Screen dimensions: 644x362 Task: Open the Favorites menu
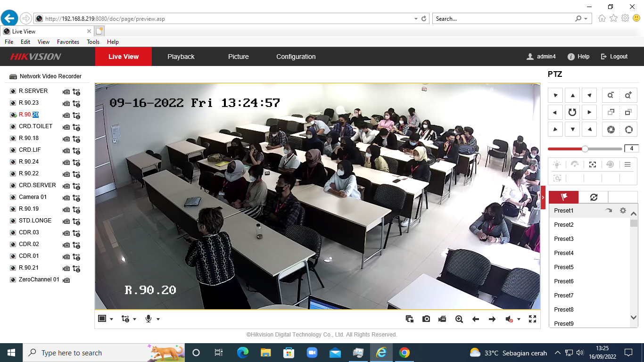coord(68,42)
